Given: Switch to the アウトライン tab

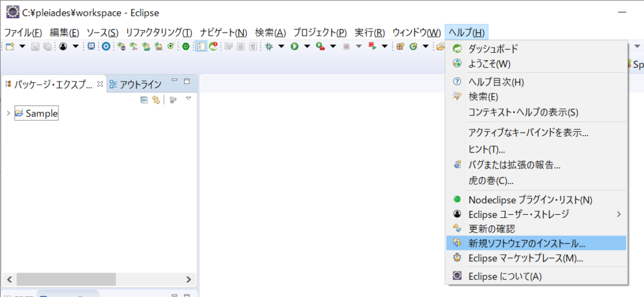Looking at the screenshot, I should (x=136, y=85).
